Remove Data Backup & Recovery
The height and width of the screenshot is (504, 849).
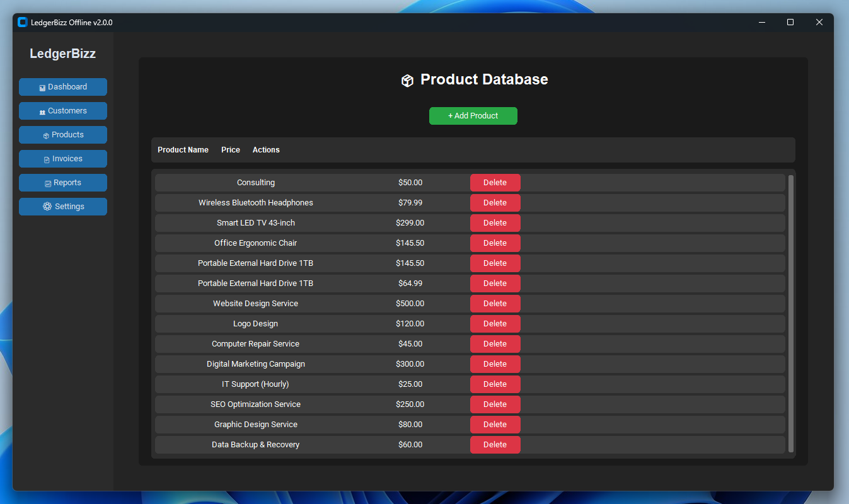click(x=495, y=444)
